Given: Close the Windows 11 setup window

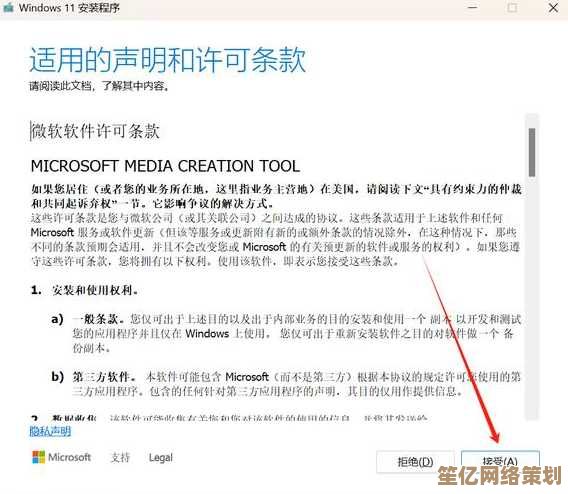Looking at the screenshot, I should click(553, 7).
